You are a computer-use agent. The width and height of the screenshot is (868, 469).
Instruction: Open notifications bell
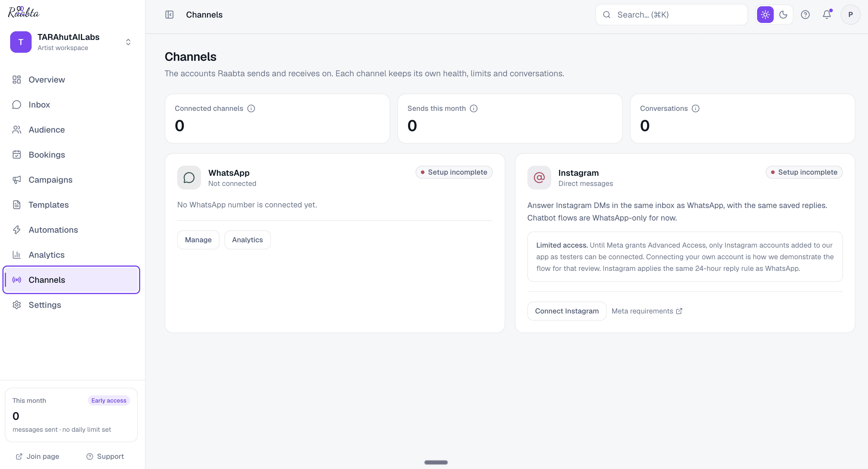pyautogui.click(x=827, y=15)
